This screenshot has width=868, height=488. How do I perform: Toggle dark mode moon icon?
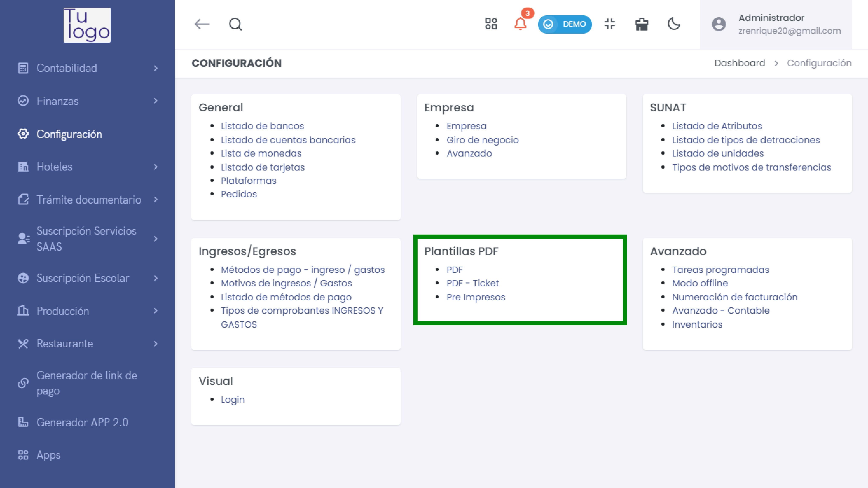(674, 24)
